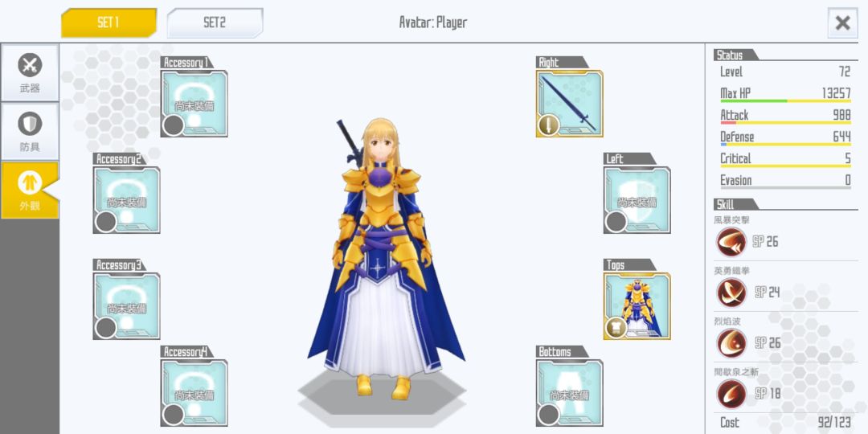Open the empty Accessory3 slot

127,306
